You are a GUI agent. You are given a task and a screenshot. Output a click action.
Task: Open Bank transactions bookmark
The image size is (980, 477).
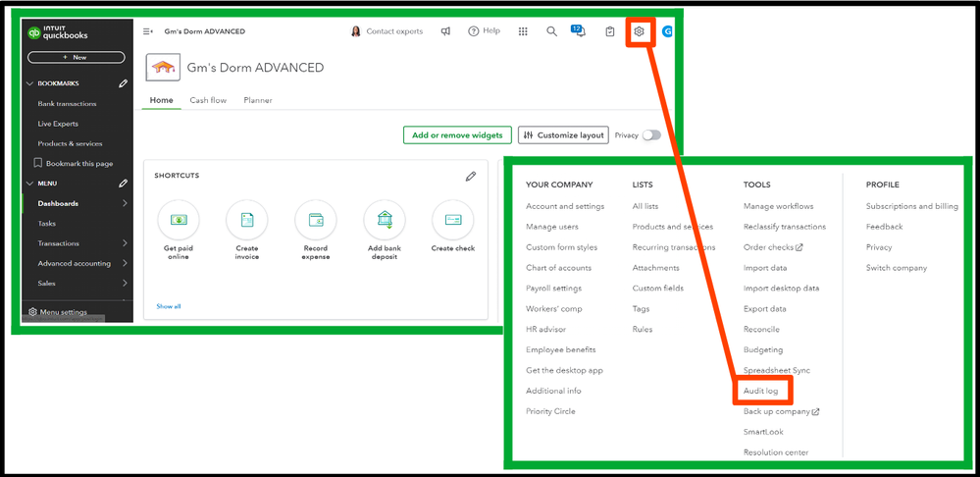coord(67,104)
